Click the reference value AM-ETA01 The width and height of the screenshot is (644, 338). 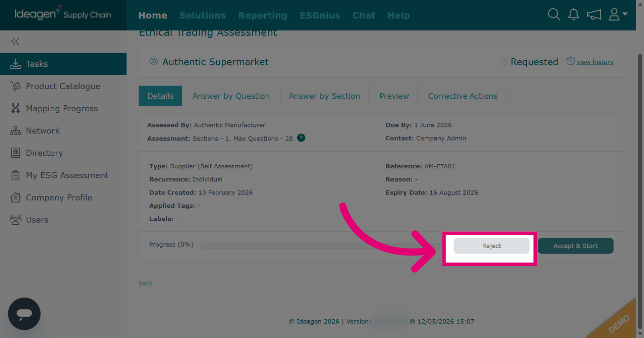pyautogui.click(x=440, y=166)
